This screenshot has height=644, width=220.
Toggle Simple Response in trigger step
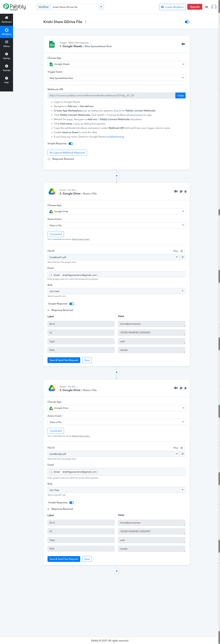[x=71, y=143]
